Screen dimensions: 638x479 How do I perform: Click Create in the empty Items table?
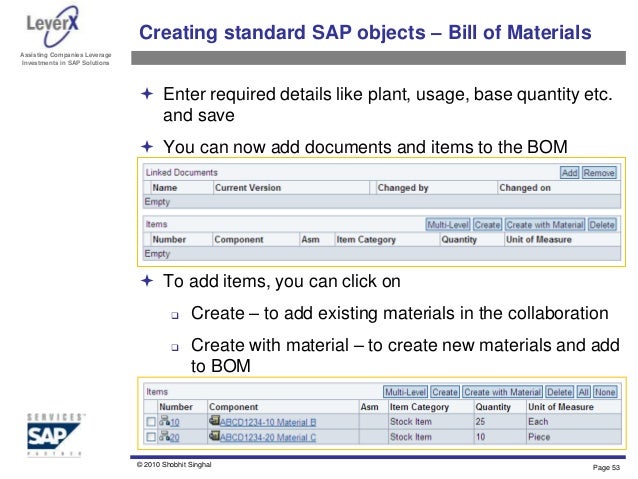pos(487,225)
